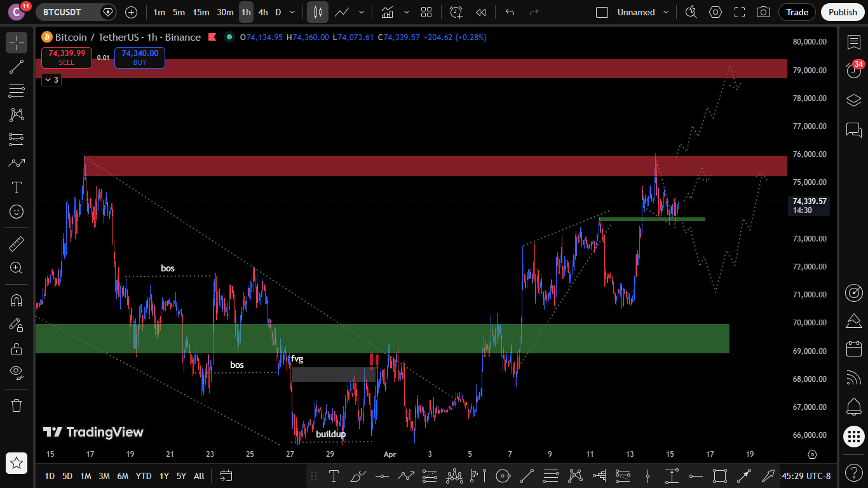Open emoji and icons tool
Viewport: 868px width, 488px height.
point(17,212)
